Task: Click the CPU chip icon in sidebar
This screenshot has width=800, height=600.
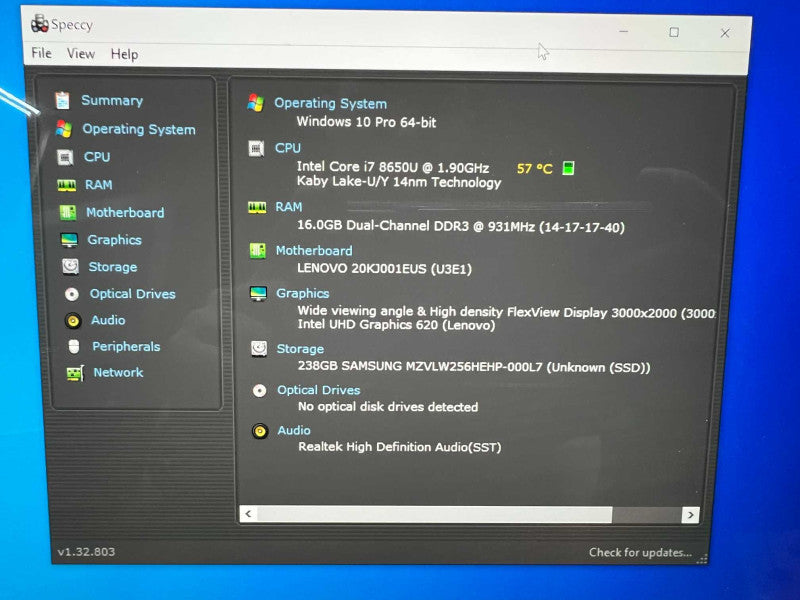Action: tap(65, 157)
